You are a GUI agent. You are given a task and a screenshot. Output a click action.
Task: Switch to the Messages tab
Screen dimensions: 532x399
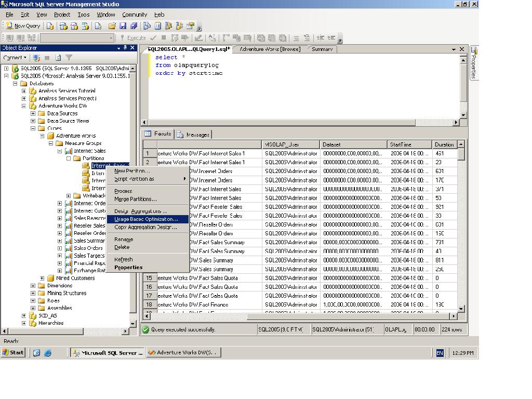click(193, 135)
